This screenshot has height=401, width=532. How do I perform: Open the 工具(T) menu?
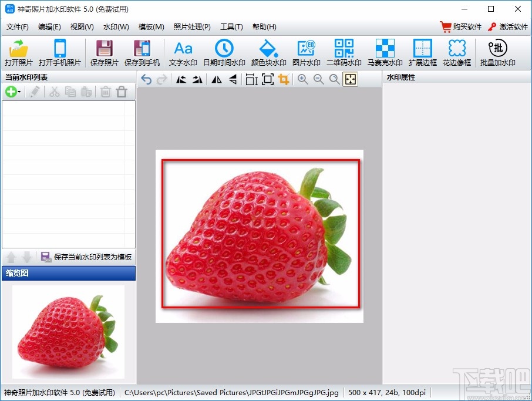click(x=231, y=27)
